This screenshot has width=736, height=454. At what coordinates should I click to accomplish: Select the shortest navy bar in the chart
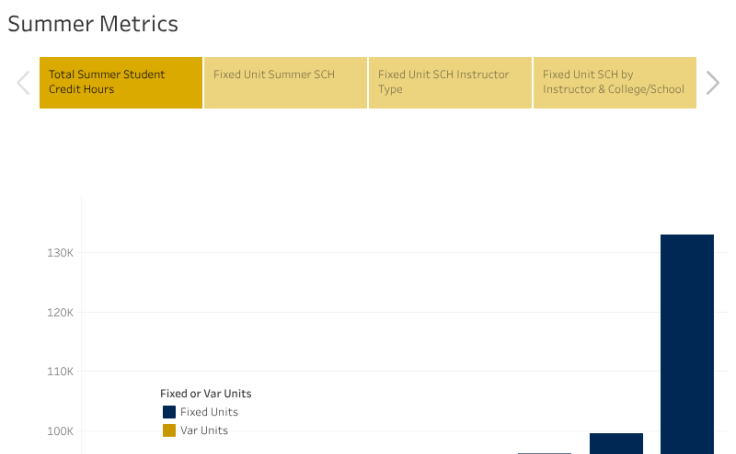coord(544,453)
